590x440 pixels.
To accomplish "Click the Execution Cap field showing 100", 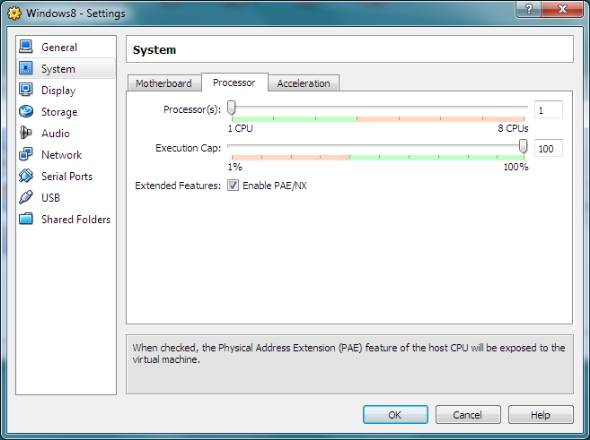I will (548, 149).
